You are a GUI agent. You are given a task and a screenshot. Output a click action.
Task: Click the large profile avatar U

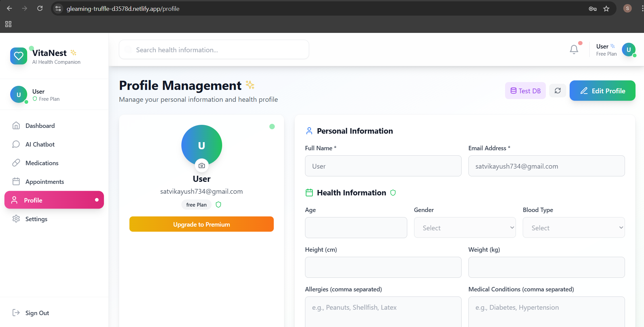pos(202,145)
